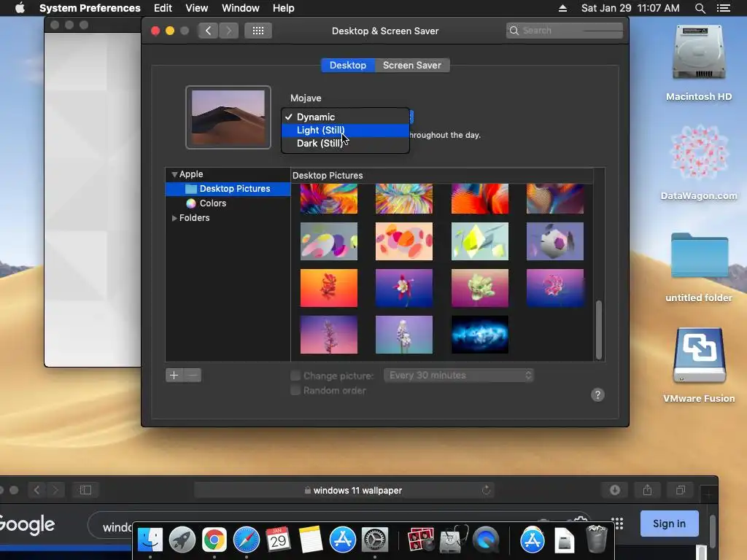Enable the Random order checkbox
The image size is (747, 560).
295,391
